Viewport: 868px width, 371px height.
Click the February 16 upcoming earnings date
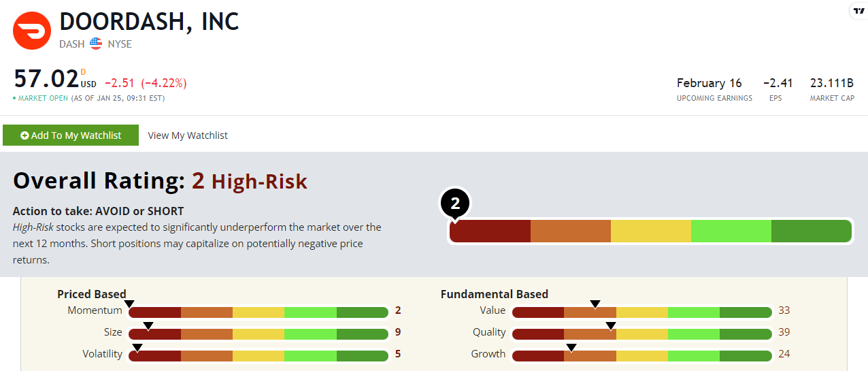pos(709,83)
